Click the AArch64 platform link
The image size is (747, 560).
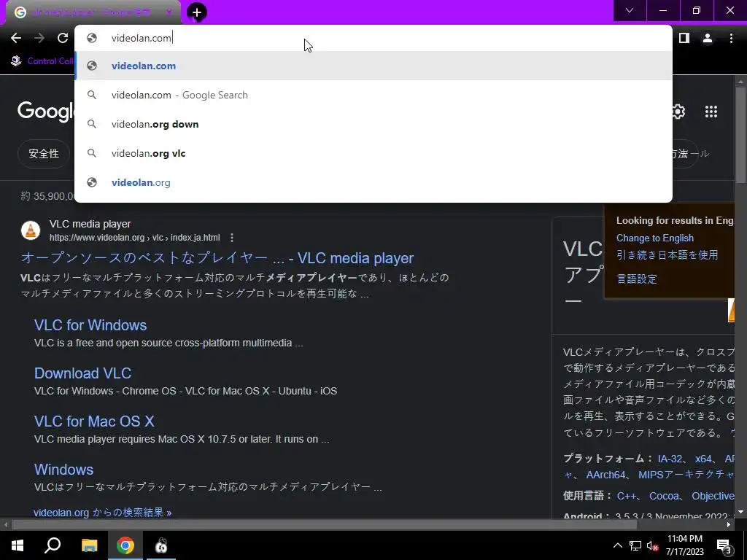(x=605, y=475)
